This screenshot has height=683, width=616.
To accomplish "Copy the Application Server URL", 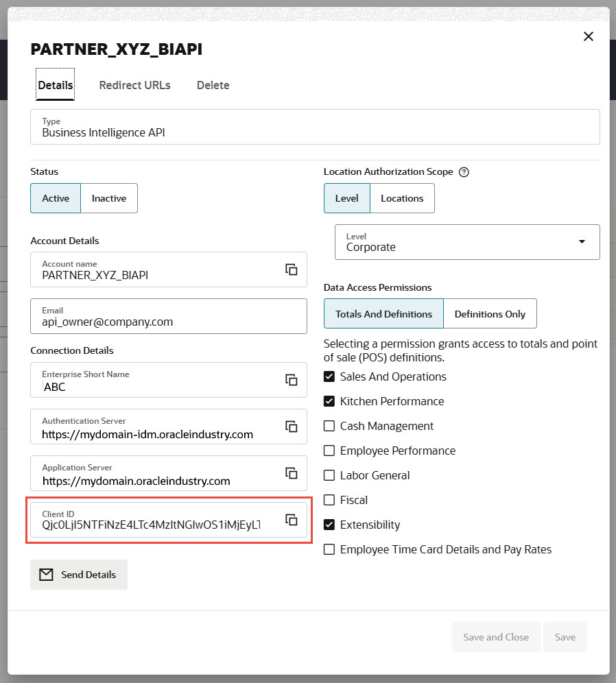I will coord(292,473).
